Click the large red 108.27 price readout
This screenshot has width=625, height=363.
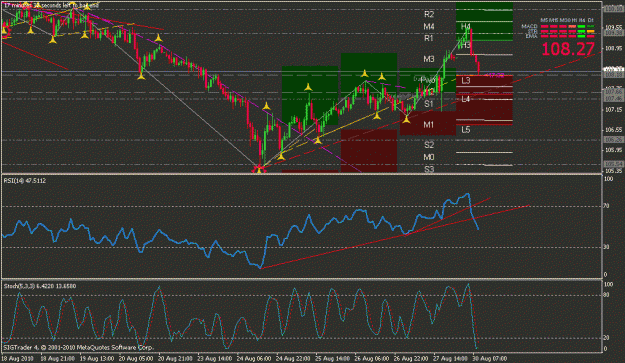568,49
